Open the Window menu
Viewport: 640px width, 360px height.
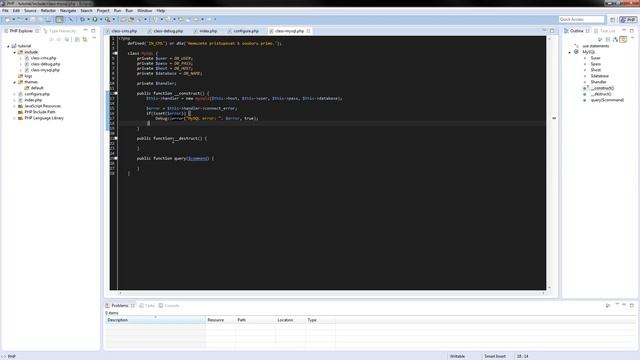click(144, 11)
